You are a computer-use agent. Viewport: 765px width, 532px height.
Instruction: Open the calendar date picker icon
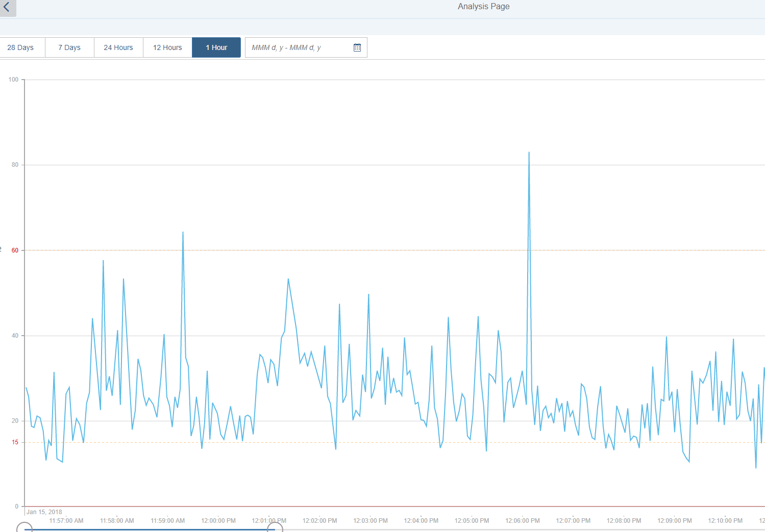357,47
